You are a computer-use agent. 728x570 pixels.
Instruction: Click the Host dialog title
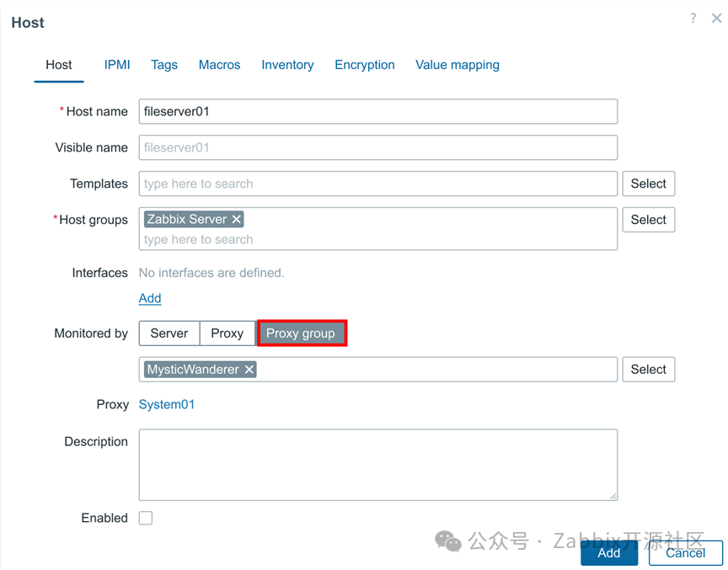click(28, 22)
